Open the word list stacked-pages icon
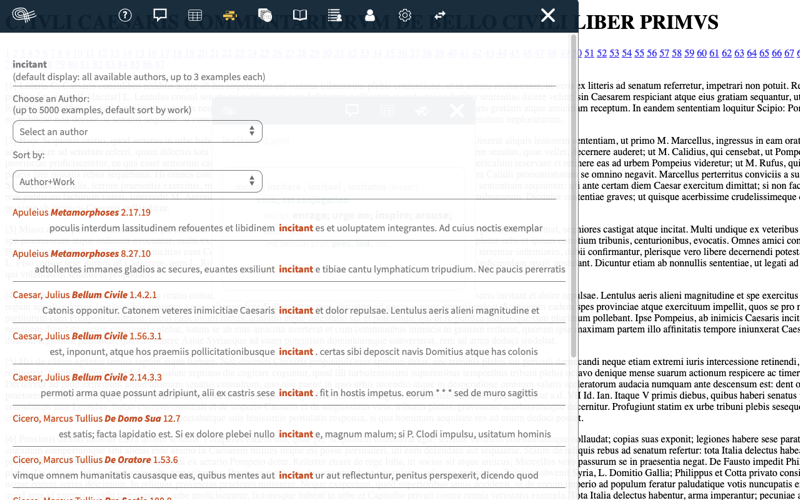The height and width of the screenshot is (500, 800). (x=265, y=15)
